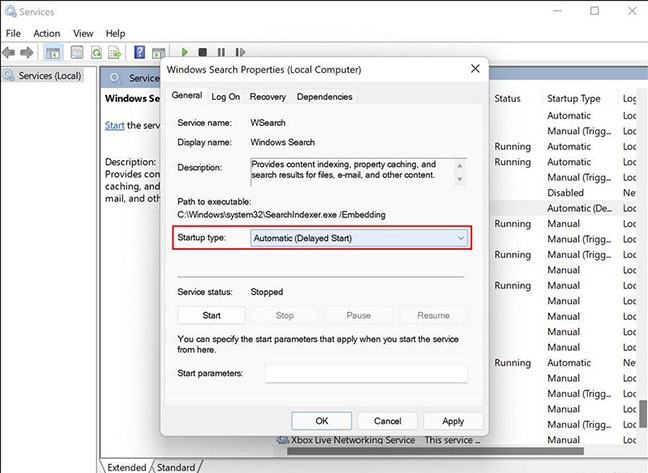Click the Forward arrow in toolbar

[x=28, y=52]
